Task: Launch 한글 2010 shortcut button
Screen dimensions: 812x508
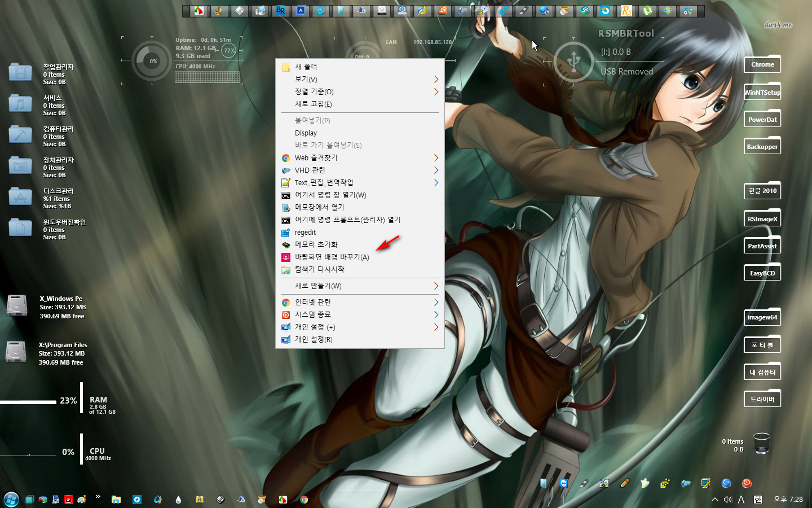Action: coord(762,191)
